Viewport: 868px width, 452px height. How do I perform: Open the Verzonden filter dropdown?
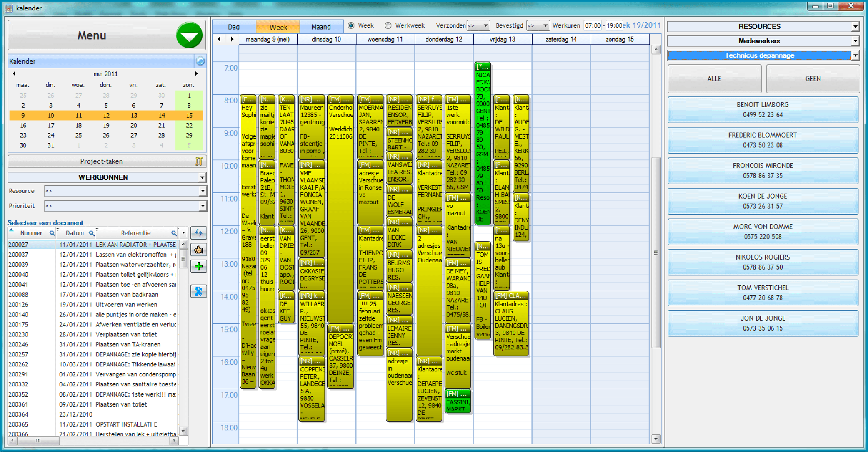tap(485, 26)
